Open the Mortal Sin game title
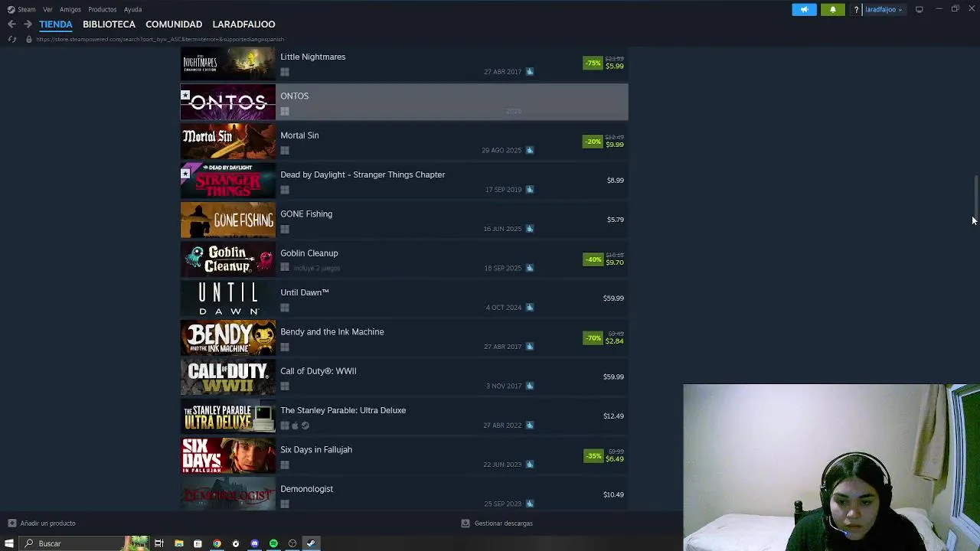Screen dimensions: 980x551 [299, 135]
